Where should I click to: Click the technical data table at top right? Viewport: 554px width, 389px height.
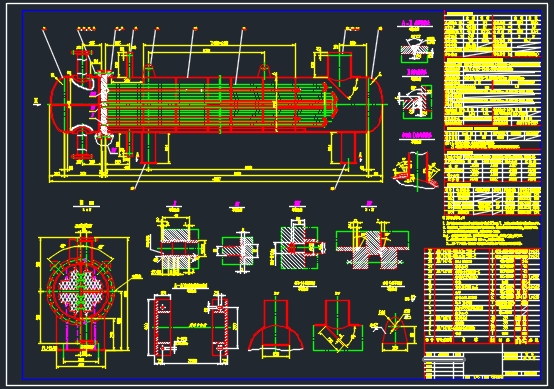pos(493,34)
